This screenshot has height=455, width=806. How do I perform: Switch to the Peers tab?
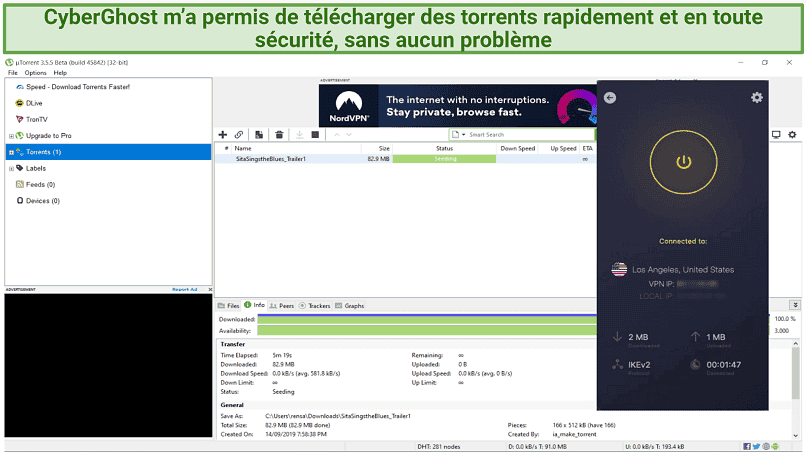click(x=282, y=306)
